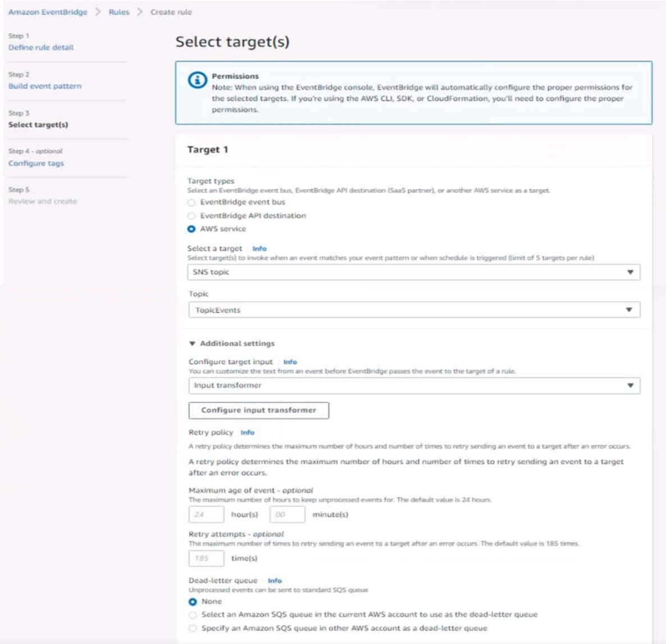Click the Maximum age hours field
666x644 pixels.
tap(206, 514)
